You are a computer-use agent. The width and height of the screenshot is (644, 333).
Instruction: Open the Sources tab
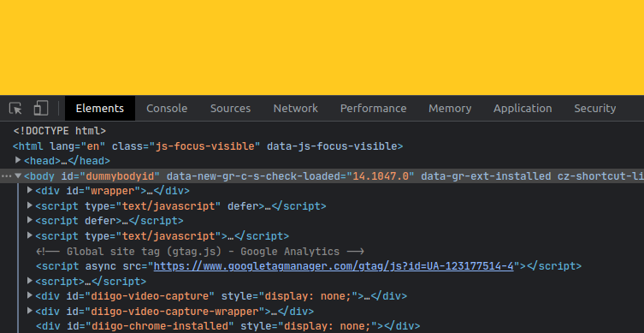point(230,109)
